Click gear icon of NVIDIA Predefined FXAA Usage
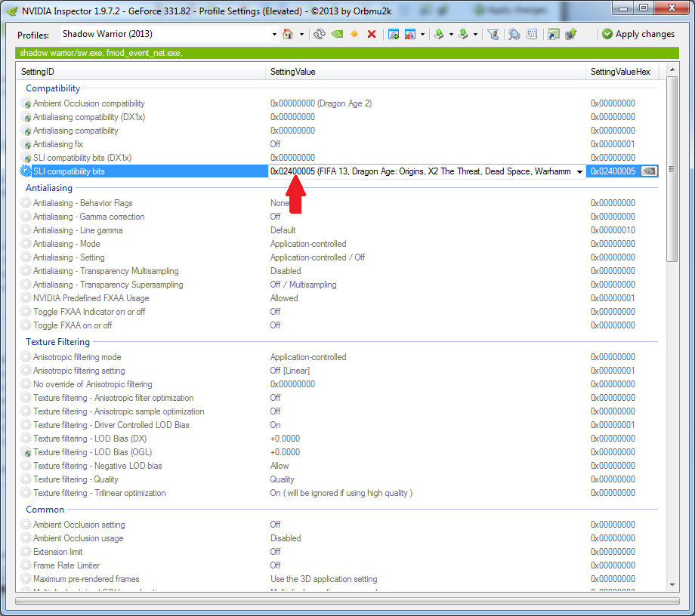 pyautogui.click(x=26, y=298)
